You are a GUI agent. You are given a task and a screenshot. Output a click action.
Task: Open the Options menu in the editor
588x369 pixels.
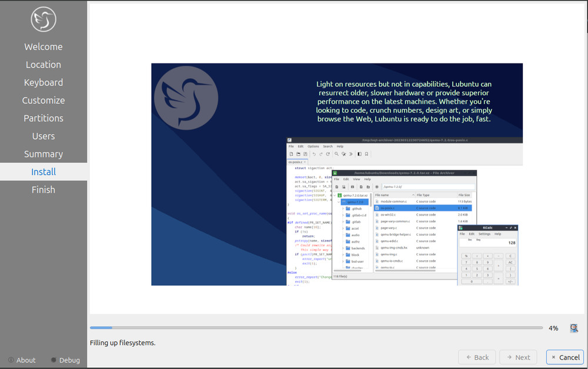pyautogui.click(x=313, y=146)
